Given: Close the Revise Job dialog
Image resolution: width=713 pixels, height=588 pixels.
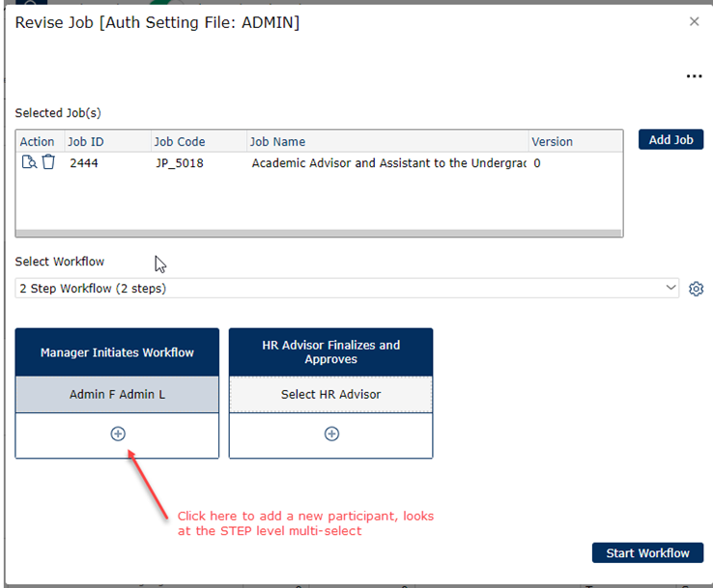Looking at the screenshot, I should coord(694,21).
